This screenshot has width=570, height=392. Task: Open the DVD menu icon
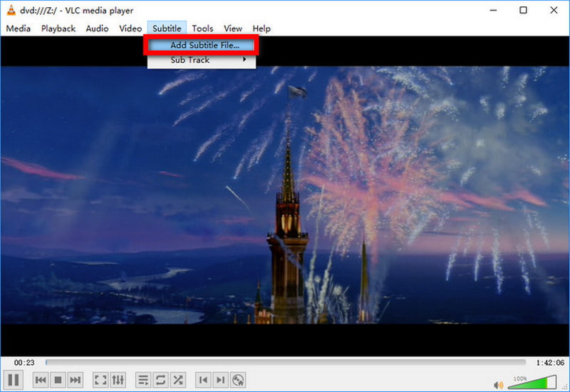239,380
